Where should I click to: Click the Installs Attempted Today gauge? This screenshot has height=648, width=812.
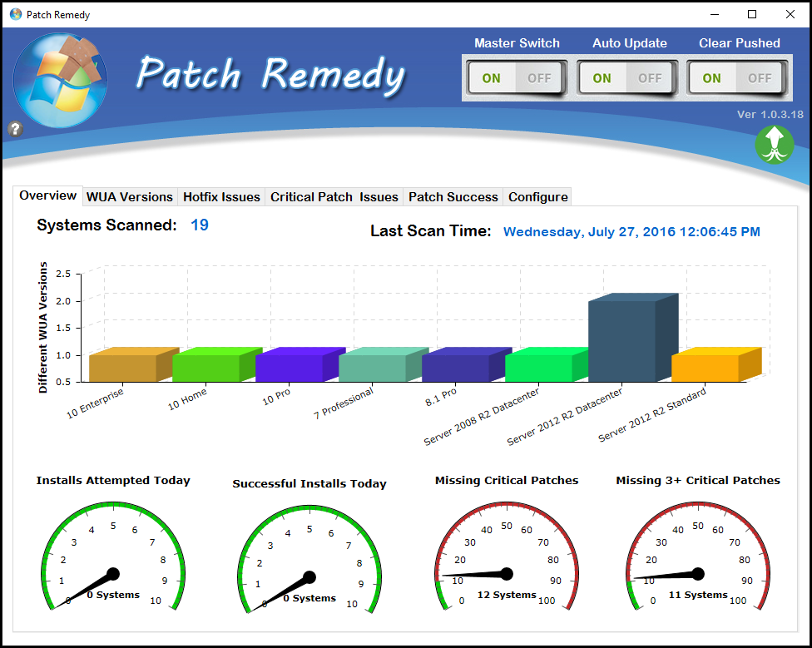click(x=113, y=557)
